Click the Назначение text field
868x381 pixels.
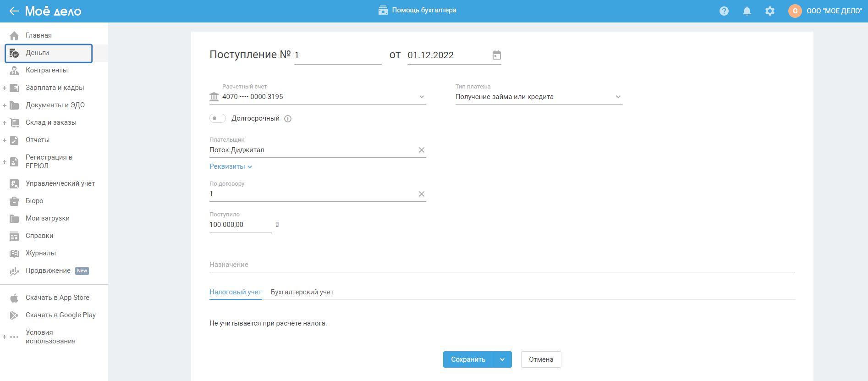click(x=502, y=265)
